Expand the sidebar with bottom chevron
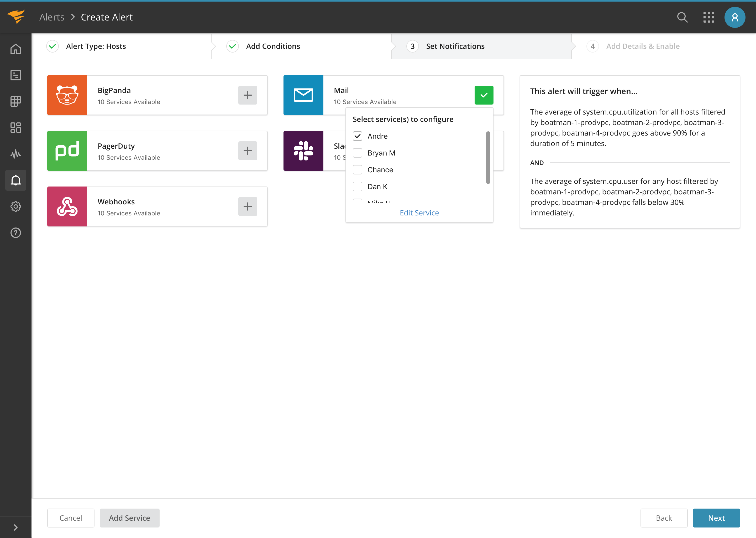The height and width of the screenshot is (538, 756). coord(15,527)
